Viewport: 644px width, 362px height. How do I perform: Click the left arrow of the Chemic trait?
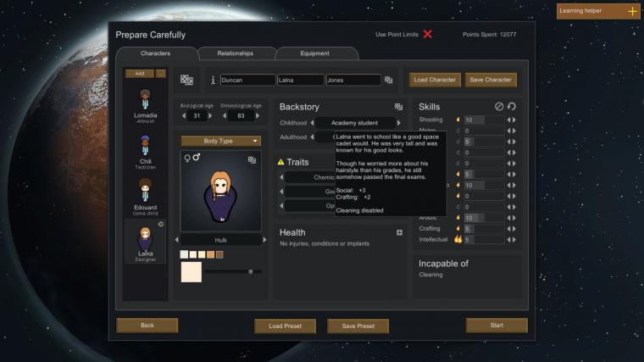pos(281,177)
